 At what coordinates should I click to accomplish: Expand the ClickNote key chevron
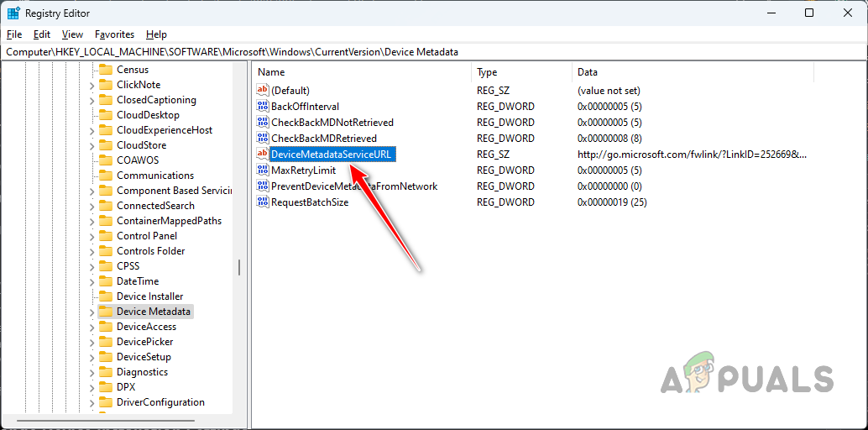(x=92, y=86)
